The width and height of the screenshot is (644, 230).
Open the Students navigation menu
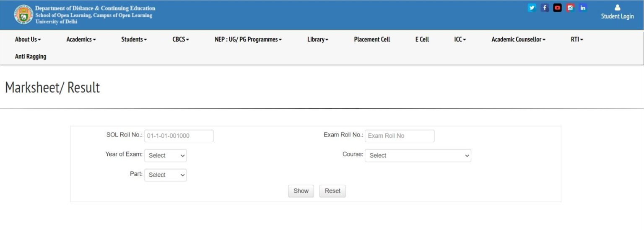coord(134,39)
